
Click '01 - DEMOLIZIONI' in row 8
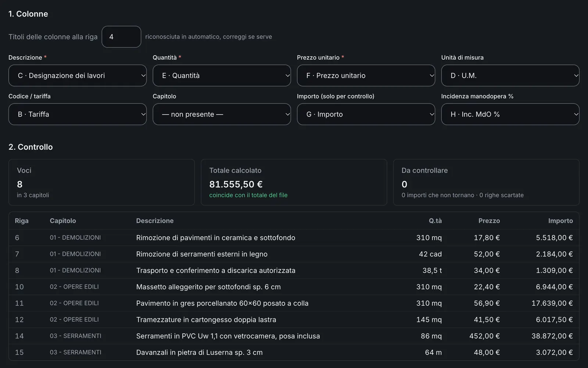[75, 270]
